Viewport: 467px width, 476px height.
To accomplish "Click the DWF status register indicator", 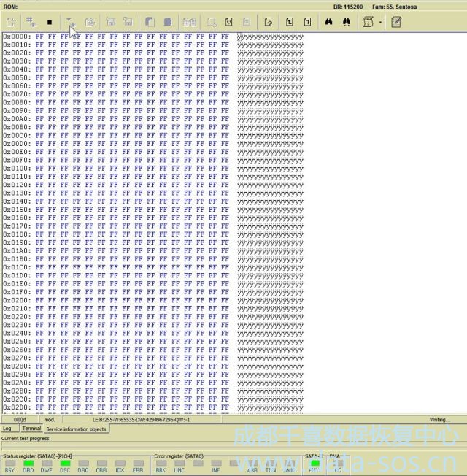I will (x=47, y=464).
